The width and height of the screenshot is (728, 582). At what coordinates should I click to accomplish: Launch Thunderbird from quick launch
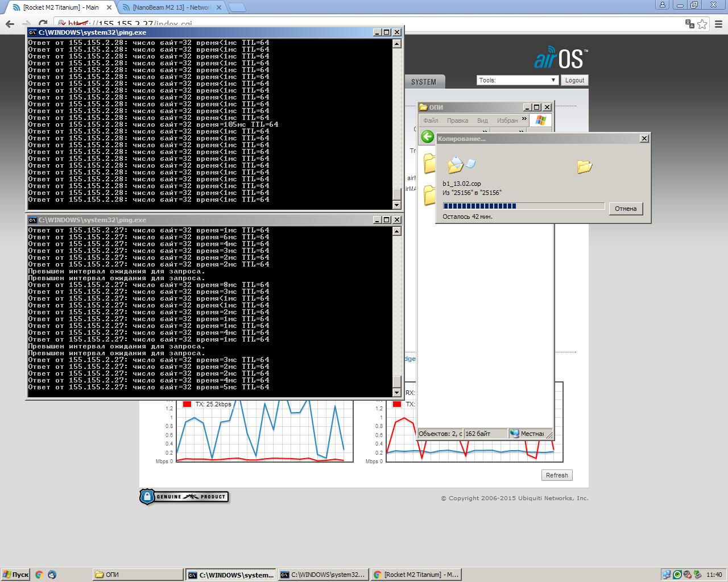52,575
